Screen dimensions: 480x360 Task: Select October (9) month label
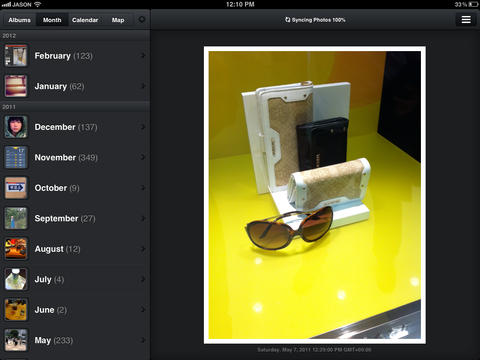pos(57,188)
